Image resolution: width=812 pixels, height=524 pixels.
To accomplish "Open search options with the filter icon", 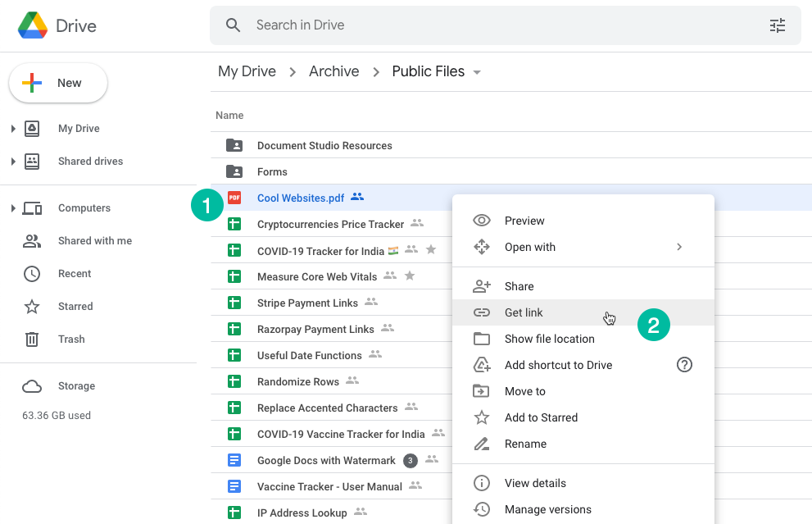I will [777, 25].
